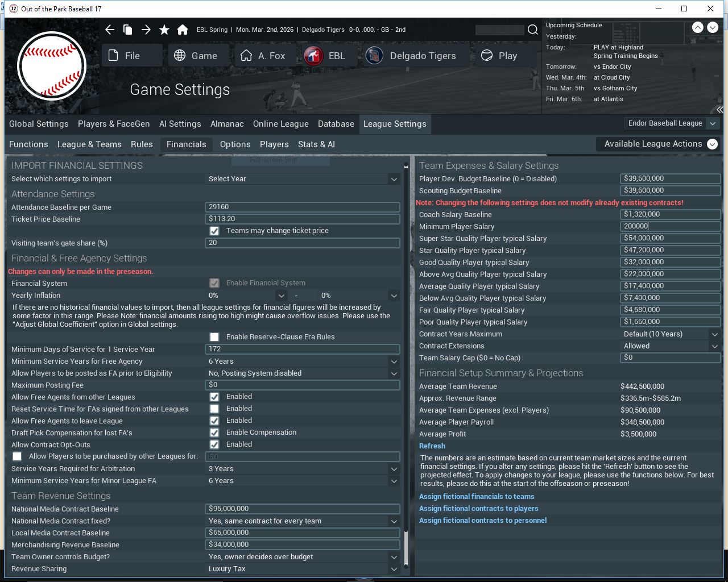Open Contract Years Maximum dropdown

click(671, 334)
